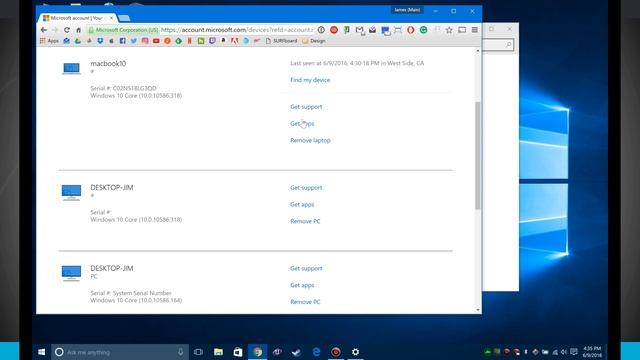Click the Gmail checker extension icon
This screenshot has width=640, height=360.
pos(360,30)
